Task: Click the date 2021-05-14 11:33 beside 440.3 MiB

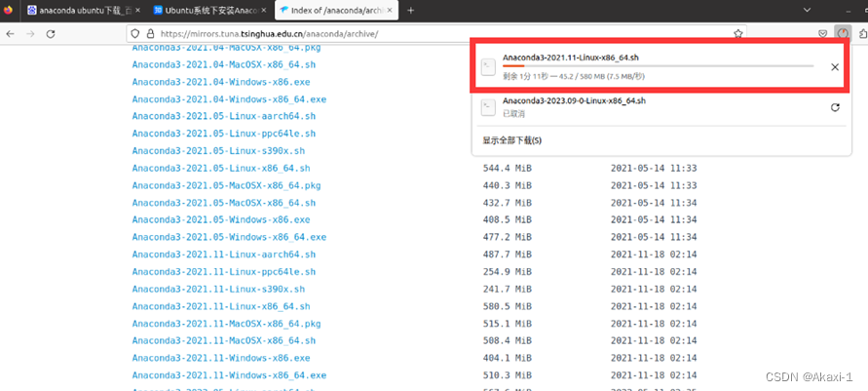Action: click(x=654, y=185)
